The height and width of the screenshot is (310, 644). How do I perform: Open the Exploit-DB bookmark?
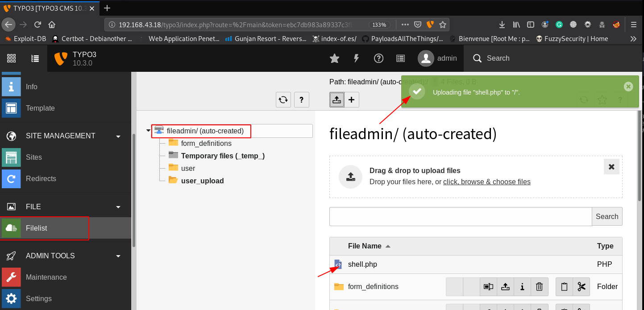pyautogui.click(x=25, y=39)
